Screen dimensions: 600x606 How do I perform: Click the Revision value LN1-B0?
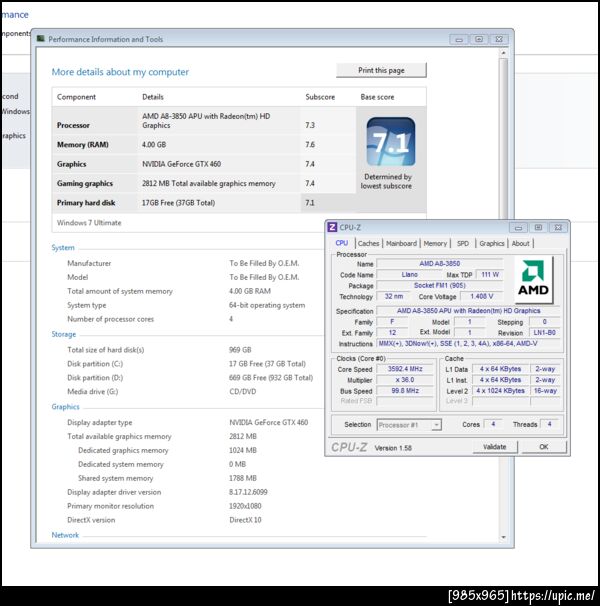[544, 332]
